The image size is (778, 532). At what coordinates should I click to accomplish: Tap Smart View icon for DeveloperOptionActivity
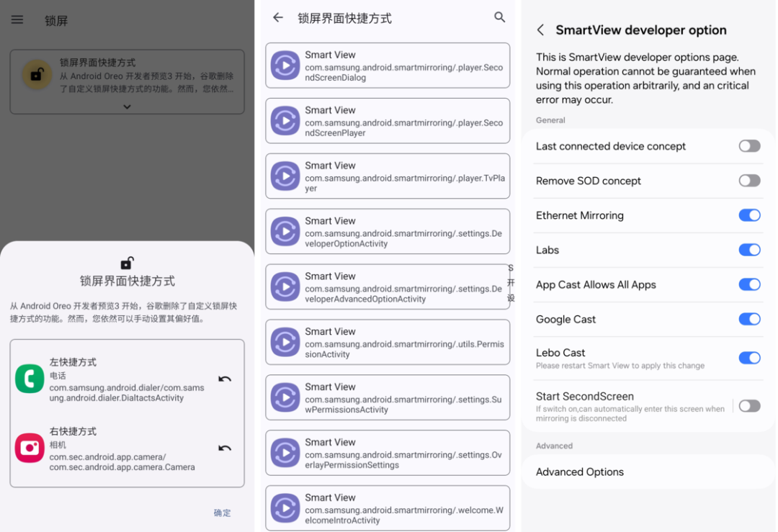[285, 232]
